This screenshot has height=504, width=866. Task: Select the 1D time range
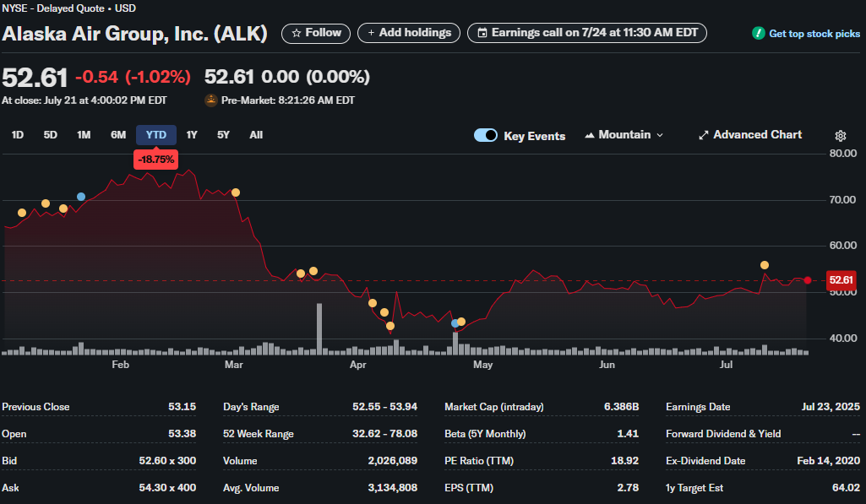[18, 135]
